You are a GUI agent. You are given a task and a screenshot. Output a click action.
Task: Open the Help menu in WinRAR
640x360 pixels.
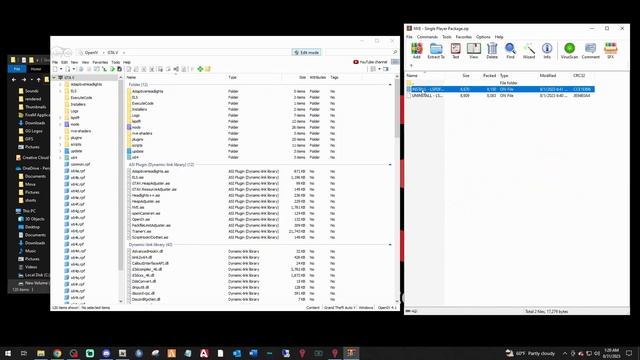(499, 37)
